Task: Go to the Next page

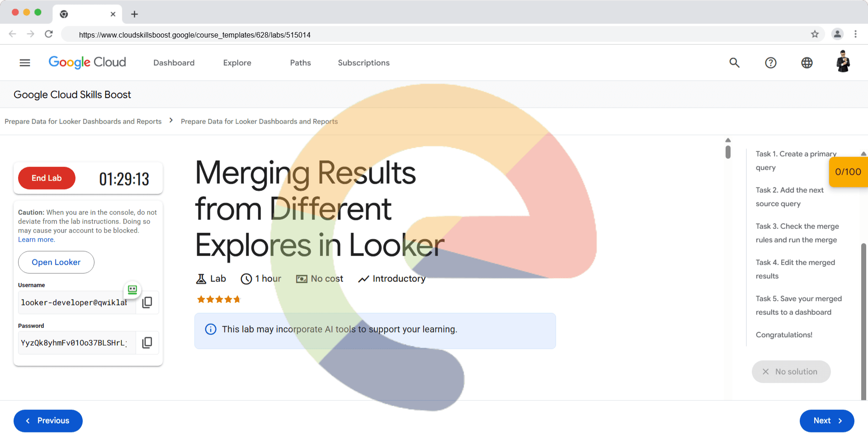Action: pos(826,421)
